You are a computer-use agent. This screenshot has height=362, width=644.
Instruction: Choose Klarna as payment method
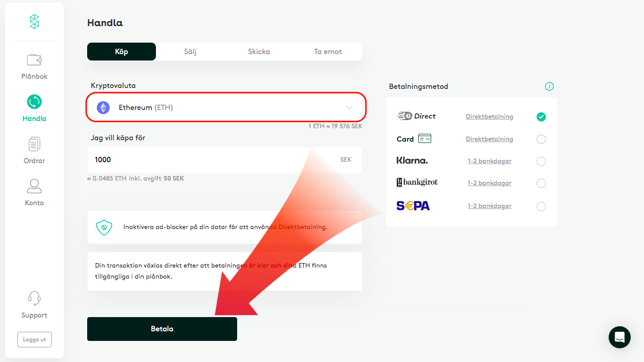pos(541,161)
